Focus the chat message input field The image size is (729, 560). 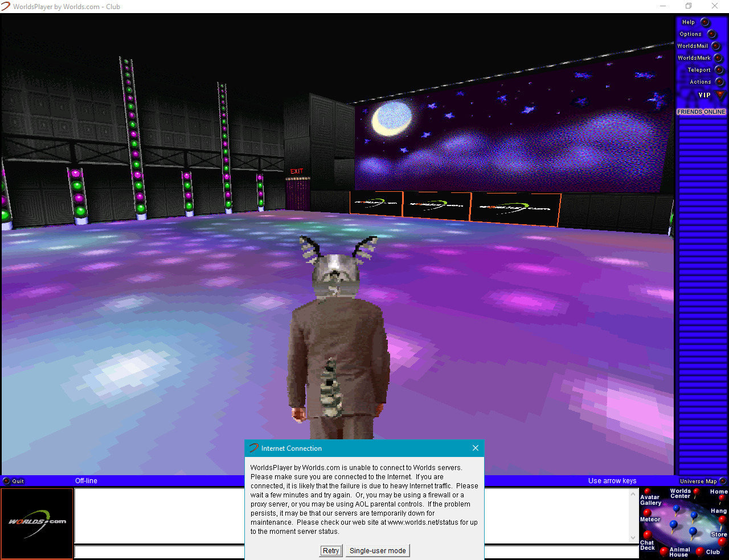click(357, 551)
